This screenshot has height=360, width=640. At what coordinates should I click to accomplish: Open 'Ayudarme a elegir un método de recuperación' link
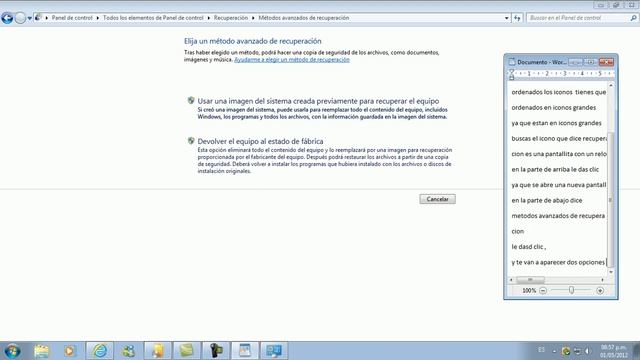(292, 60)
